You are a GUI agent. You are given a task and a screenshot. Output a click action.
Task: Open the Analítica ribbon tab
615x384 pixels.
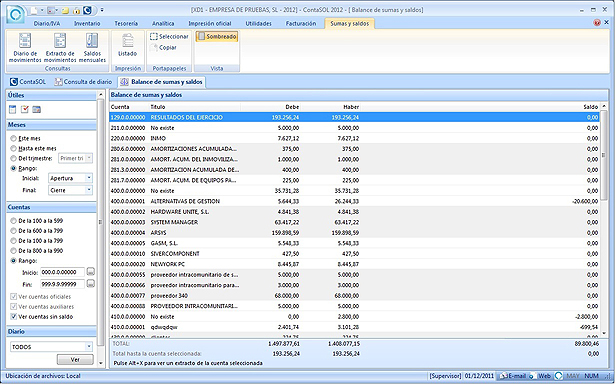coord(163,24)
